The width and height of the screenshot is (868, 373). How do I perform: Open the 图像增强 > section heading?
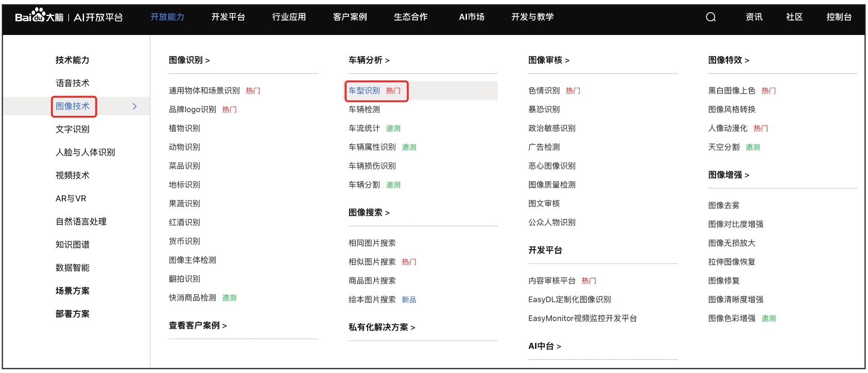(x=729, y=175)
